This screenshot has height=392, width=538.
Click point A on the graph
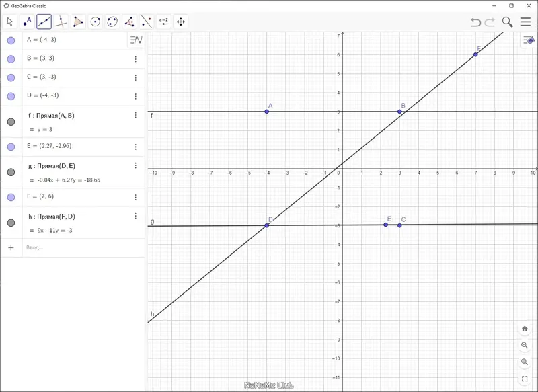[x=266, y=112]
